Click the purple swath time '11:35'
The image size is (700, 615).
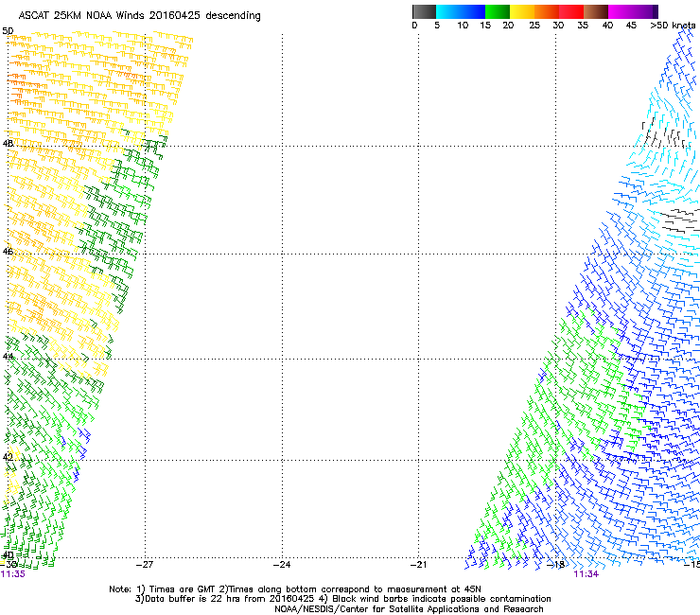(x=13, y=574)
